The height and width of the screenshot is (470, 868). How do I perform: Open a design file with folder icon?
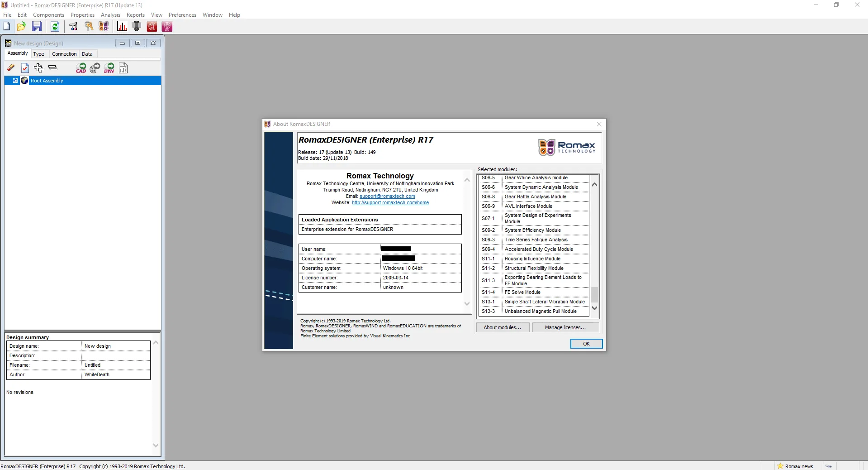pos(21,27)
